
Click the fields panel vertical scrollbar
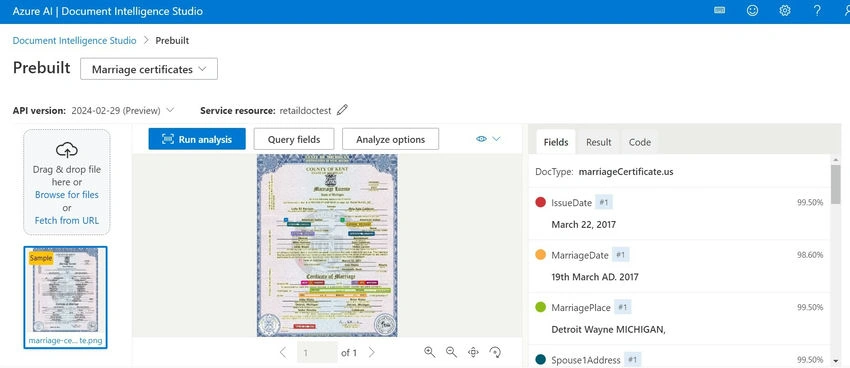835,184
